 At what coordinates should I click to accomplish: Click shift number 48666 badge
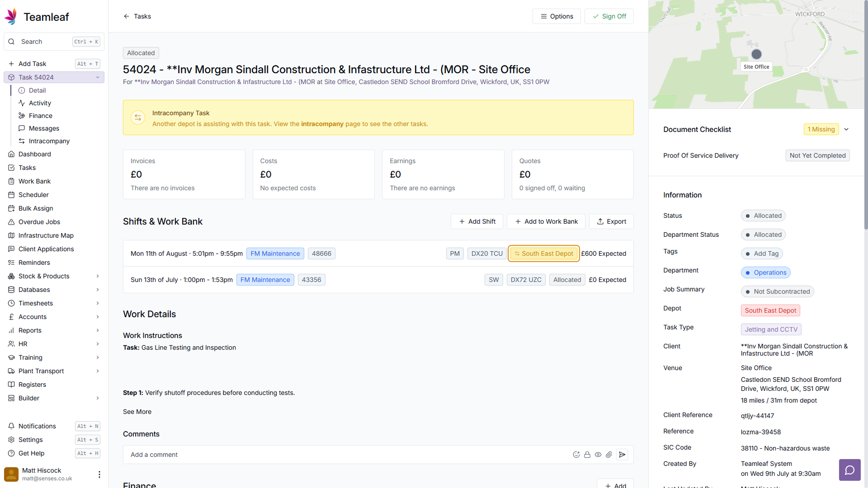(321, 253)
